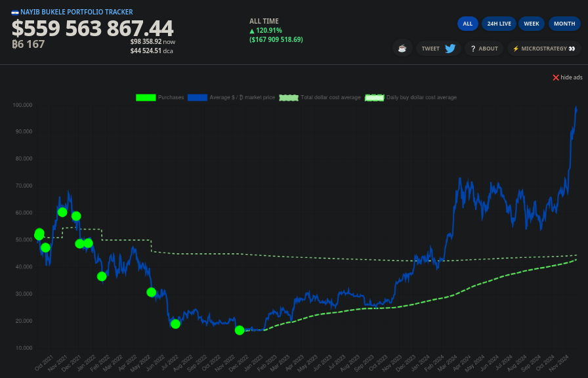Click the 100.000 y-axis label

pyautogui.click(x=22, y=105)
